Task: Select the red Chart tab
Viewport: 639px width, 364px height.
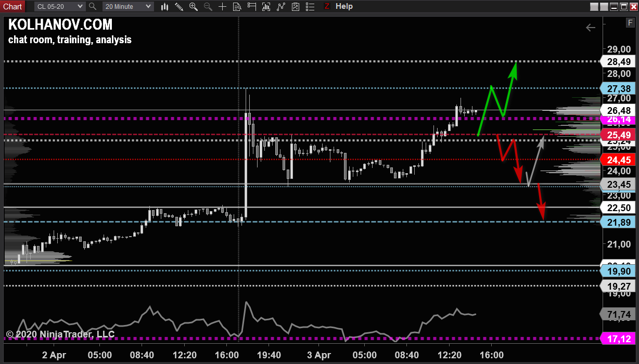Action: pyautogui.click(x=12, y=6)
